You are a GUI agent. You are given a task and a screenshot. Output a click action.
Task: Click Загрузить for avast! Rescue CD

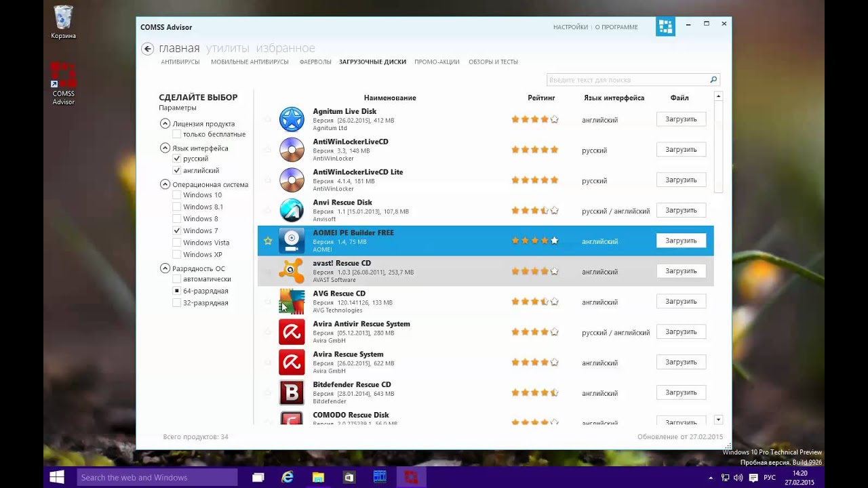[x=681, y=271]
